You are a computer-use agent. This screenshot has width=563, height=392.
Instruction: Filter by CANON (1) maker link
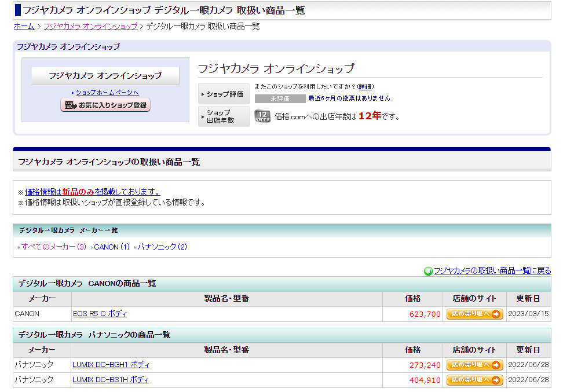(x=112, y=247)
